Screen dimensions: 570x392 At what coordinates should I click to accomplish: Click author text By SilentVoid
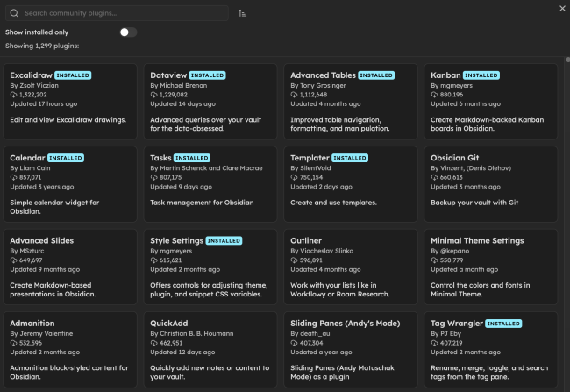pyautogui.click(x=311, y=168)
